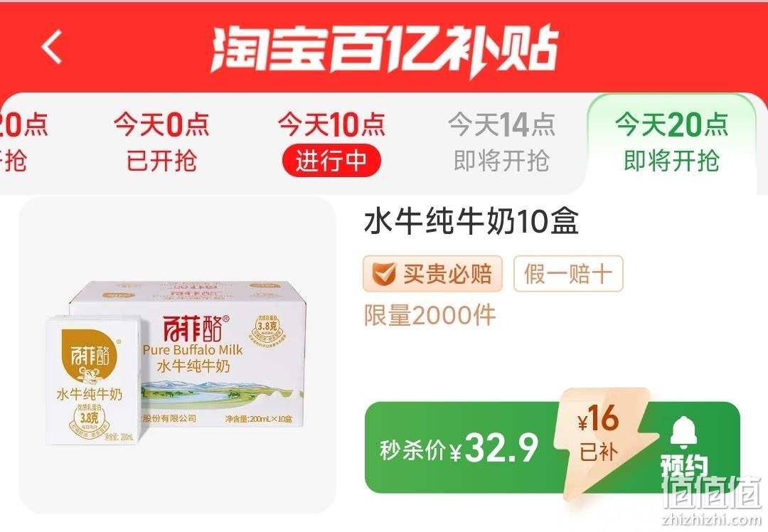Tap the back arrow icon
768x532 pixels.
52,47
